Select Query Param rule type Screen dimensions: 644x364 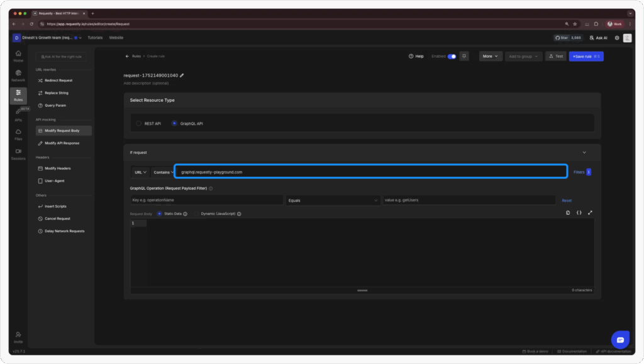click(64, 106)
